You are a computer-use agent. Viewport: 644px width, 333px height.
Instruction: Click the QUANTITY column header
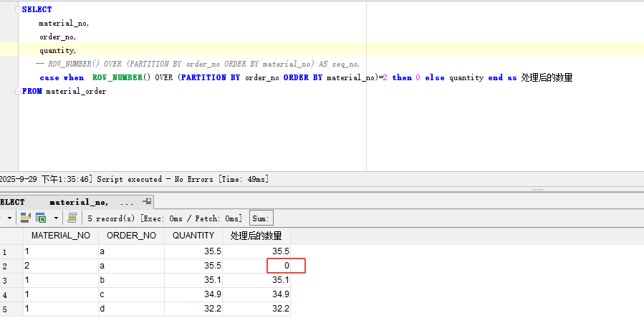(193, 236)
